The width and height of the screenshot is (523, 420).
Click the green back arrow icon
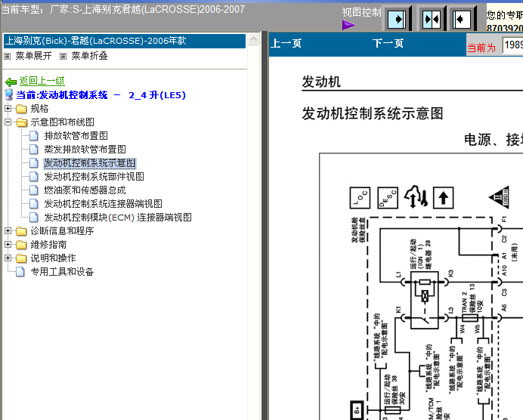[x=11, y=82]
